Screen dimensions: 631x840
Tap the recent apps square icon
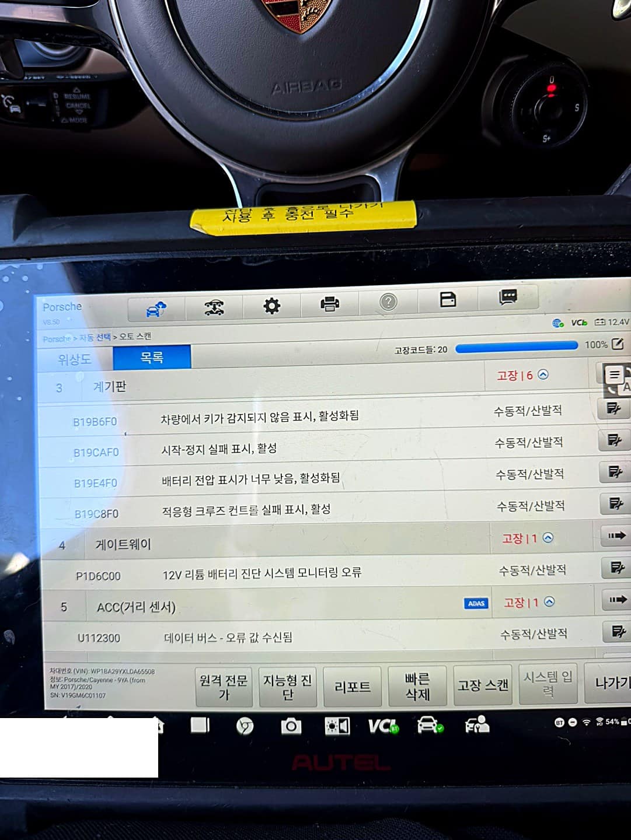200,725
